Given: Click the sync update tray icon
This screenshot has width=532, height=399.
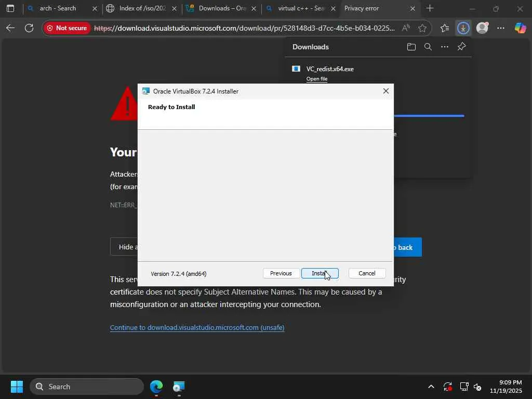Looking at the screenshot, I should 447,387.
